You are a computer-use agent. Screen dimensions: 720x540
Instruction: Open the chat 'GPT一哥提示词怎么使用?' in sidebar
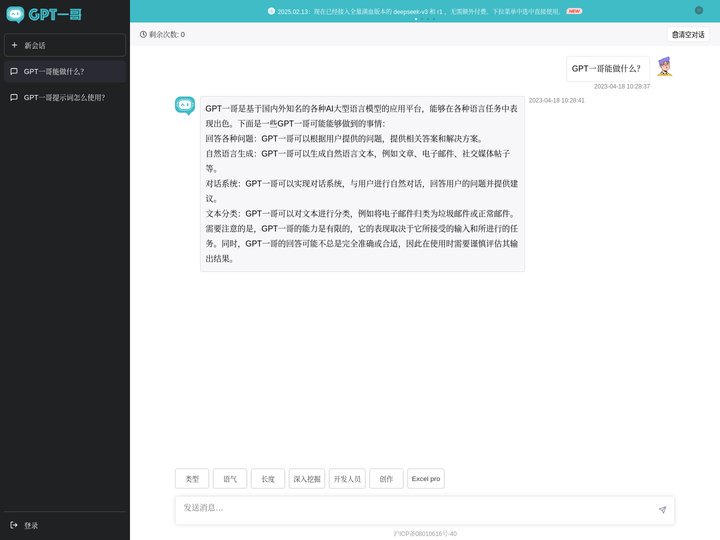tap(65, 97)
